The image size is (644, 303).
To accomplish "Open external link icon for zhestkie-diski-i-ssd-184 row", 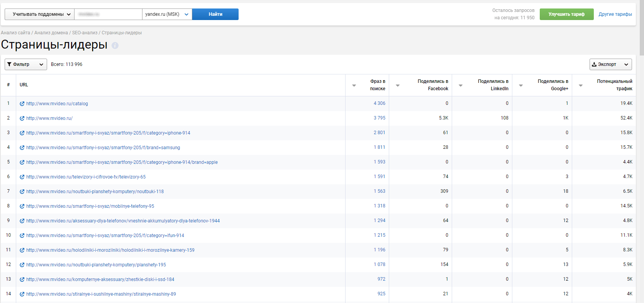I will coord(22,279).
